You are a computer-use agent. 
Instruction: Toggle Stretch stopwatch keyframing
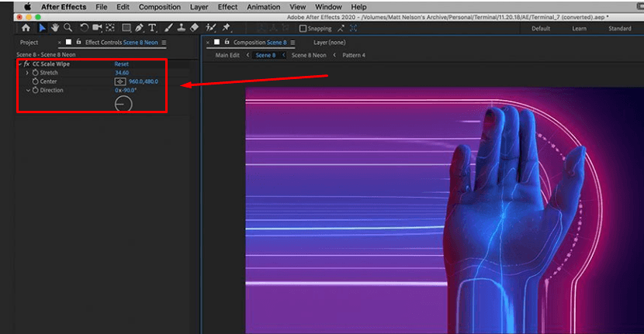[x=36, y=73]
